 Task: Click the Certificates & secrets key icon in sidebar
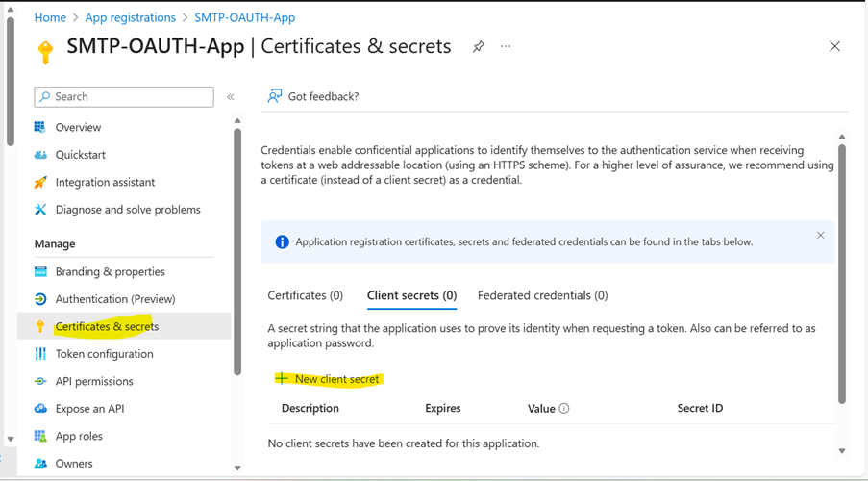[39, 326]
